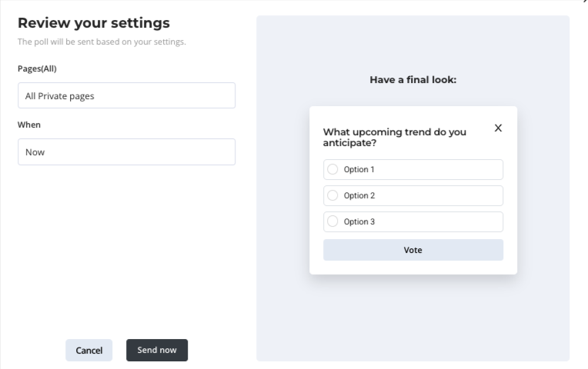The width and height of the screenshot is (588, 369).
Task: Click the 'Review your settings' title
Action: 94,23
